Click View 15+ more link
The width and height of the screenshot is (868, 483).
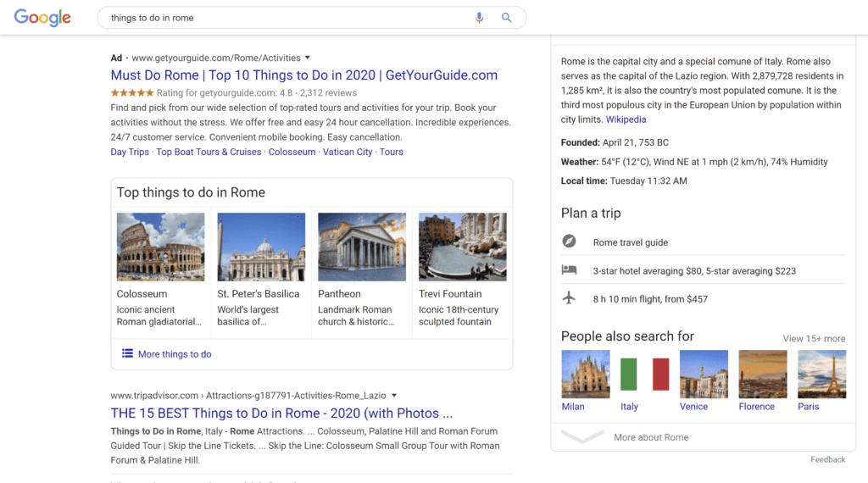tap(814, 339)
